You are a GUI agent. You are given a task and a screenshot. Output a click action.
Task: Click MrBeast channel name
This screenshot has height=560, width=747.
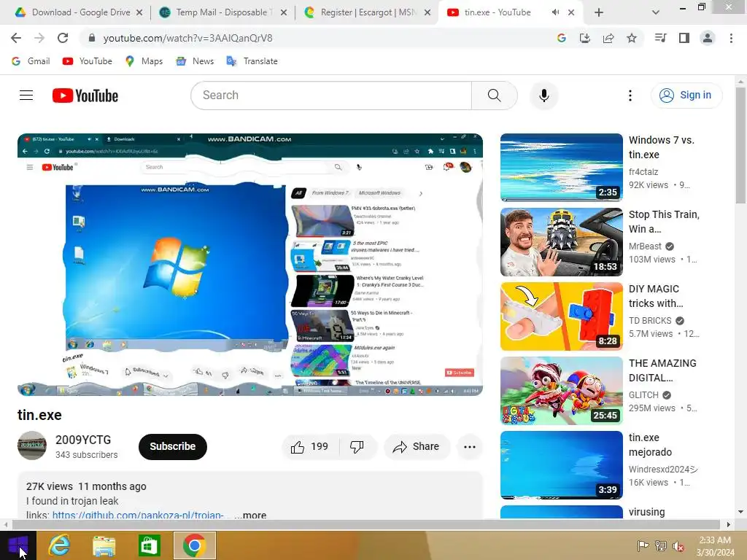[x=645, y=246]
